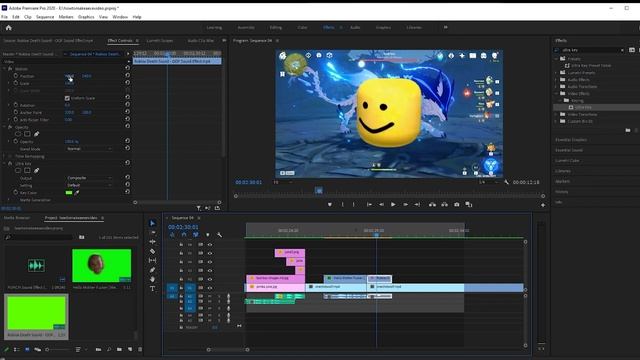Select the Ripple Edit tool
This screenshot has width=640, height=360.
[152, 242]
